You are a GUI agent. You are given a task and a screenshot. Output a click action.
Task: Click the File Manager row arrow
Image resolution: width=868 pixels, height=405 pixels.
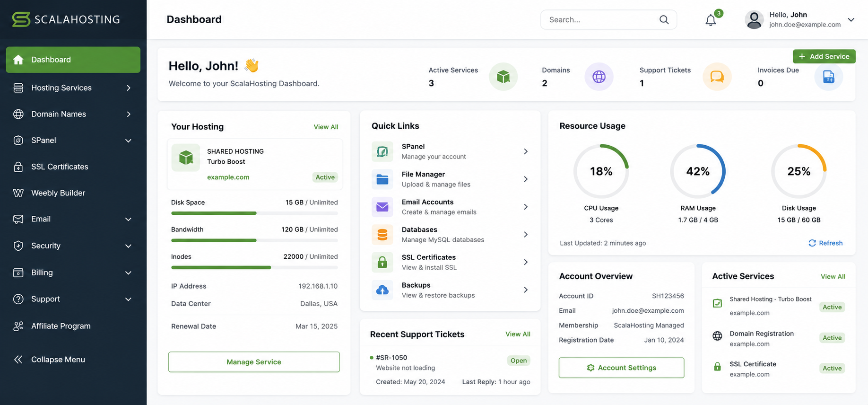coord(526,179)
